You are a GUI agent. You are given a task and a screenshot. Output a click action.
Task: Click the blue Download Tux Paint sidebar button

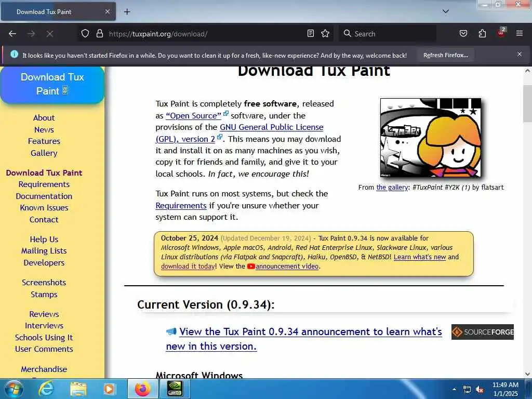point(52,85)
